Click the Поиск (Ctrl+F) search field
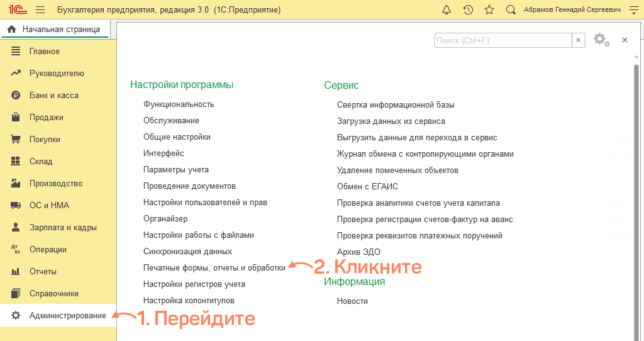This screenshot has width=644, height=341. 503,40
